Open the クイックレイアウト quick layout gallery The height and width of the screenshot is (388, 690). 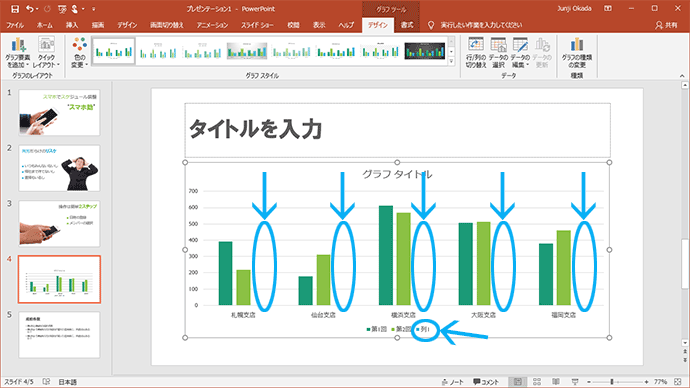[46, 52]
